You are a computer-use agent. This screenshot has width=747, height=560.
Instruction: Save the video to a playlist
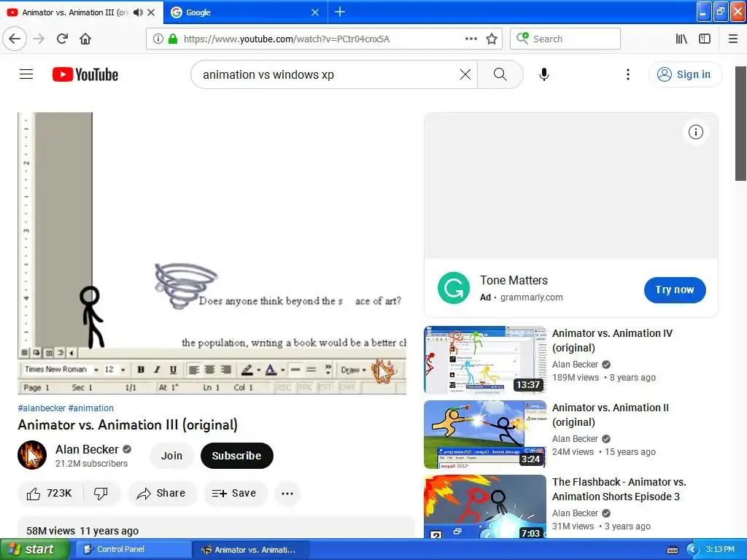235,494
